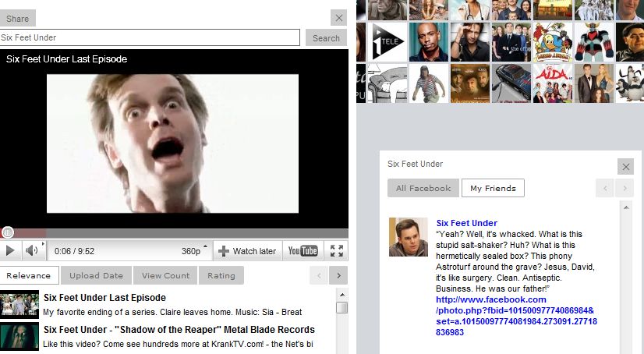Select the TELE 1 logo show tile

(x=387, y=42)
